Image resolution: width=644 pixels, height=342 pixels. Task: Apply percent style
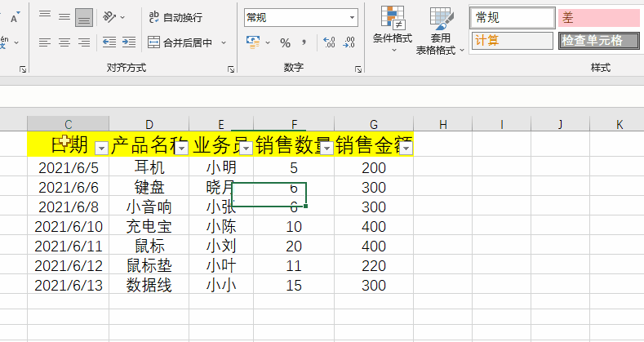(x=285, y=42)
